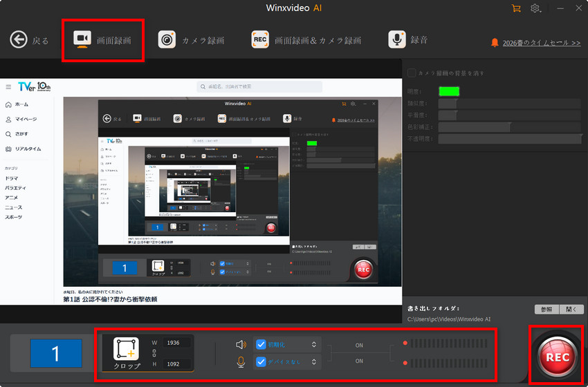Switch to the 録音 tab
This screenshot has height=387, width=588.
[x=408, y=40]
